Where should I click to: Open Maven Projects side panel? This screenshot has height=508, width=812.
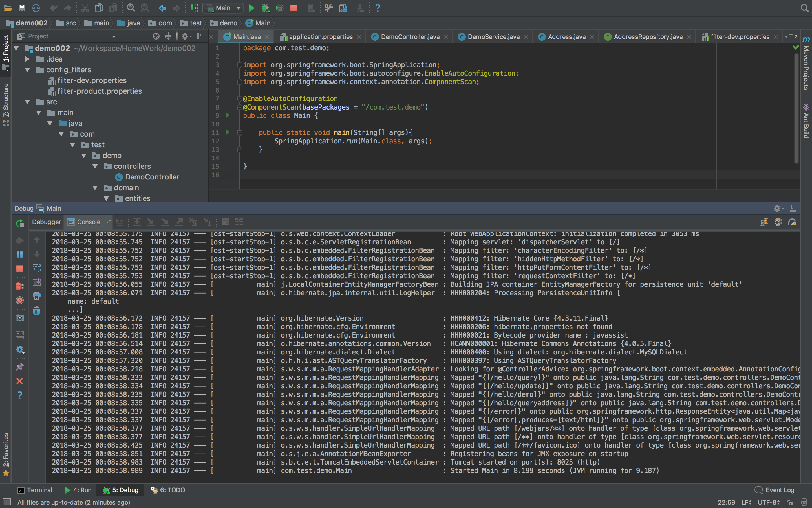(x=806, y=63)
